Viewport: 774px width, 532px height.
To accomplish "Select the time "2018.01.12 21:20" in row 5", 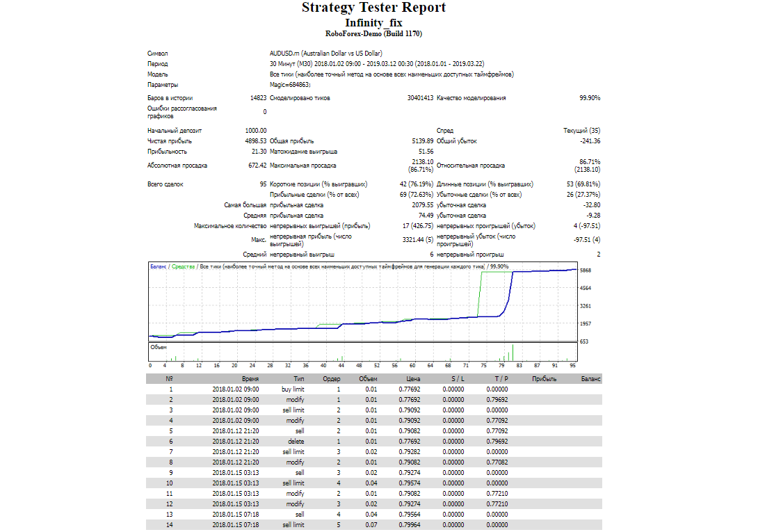I will (x=236, y=431).
